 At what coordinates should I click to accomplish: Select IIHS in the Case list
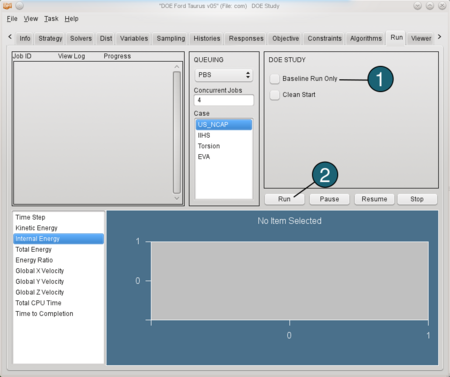click(224, 135)
